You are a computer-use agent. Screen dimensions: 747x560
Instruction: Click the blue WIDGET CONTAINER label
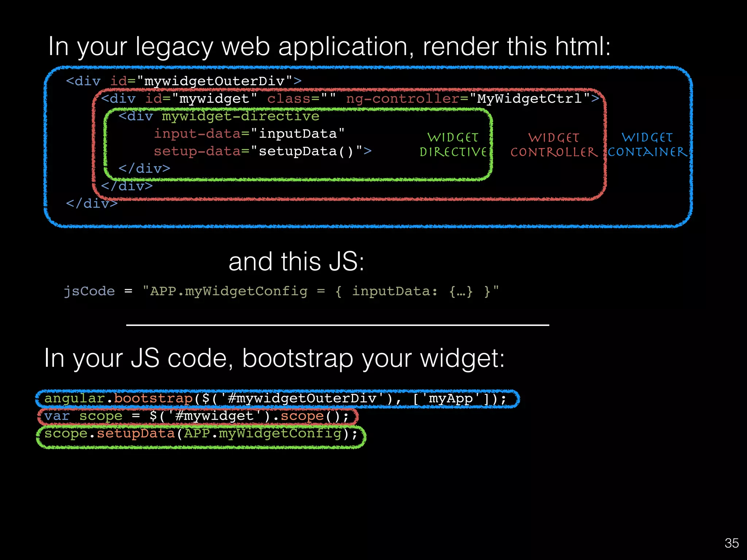[647, 145]
